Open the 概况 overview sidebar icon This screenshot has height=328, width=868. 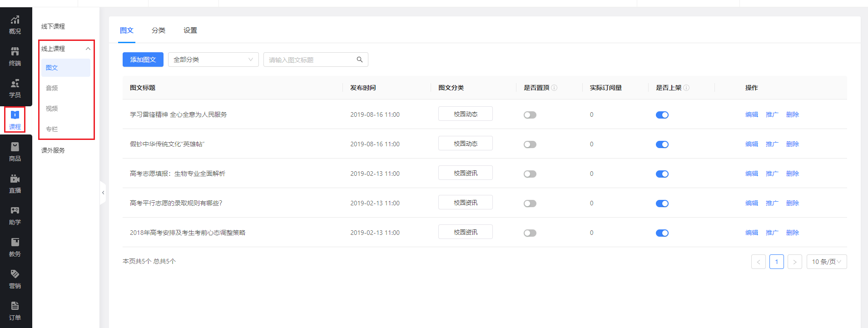pos(15,25)
